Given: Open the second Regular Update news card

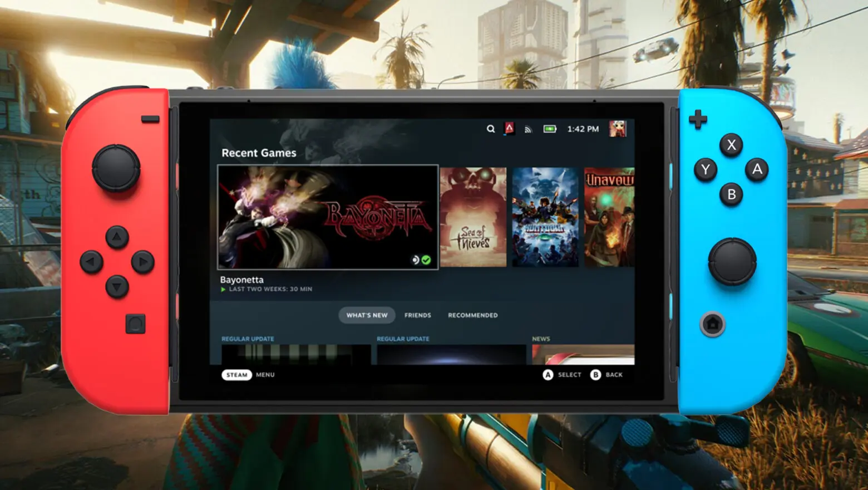Looking at the screenshot, I should click(451, 354).
